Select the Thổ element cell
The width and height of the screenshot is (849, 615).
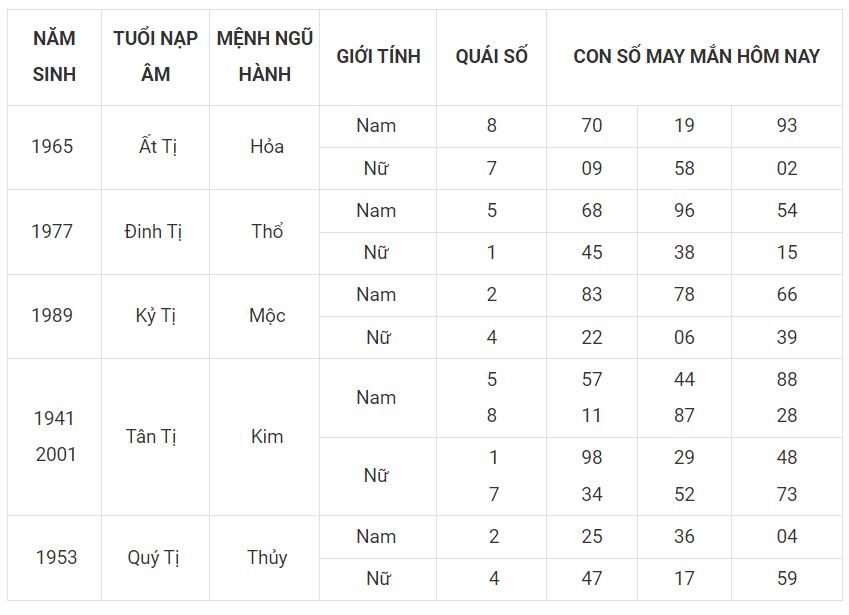[x=264, y=232]
